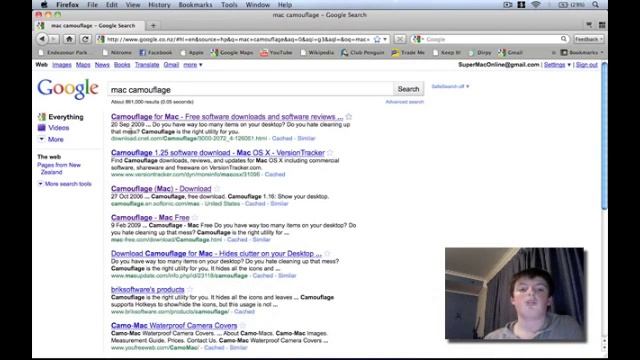Open the Bookmarks toolbar dropdown
Screen dimensions: 640x360
point(582,53)
